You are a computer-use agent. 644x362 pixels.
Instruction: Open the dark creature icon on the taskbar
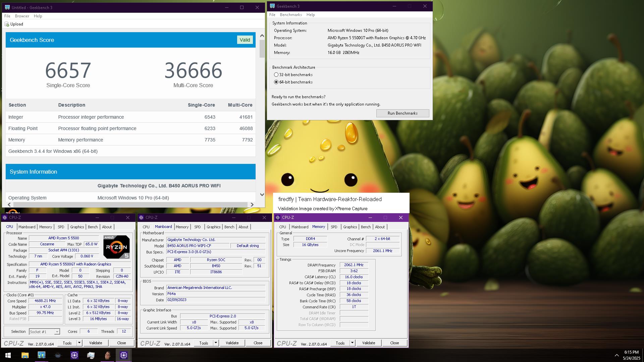tap(58, 355)
